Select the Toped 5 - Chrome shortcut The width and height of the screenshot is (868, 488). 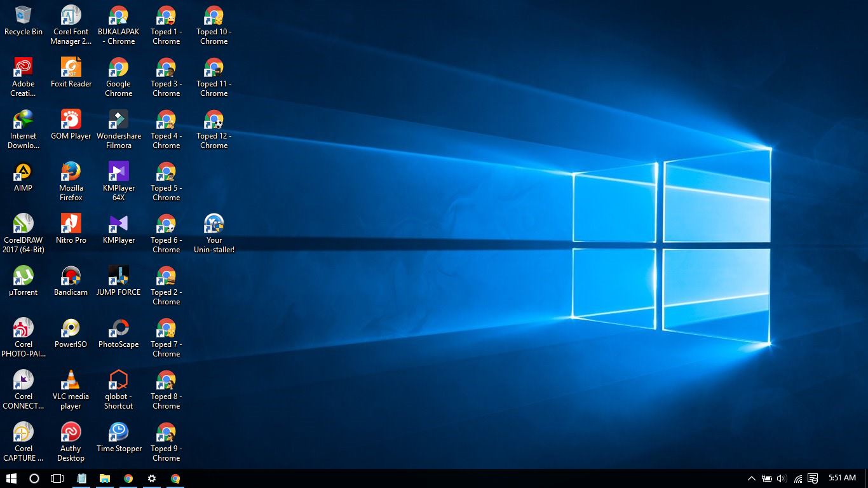coord(166,182)
